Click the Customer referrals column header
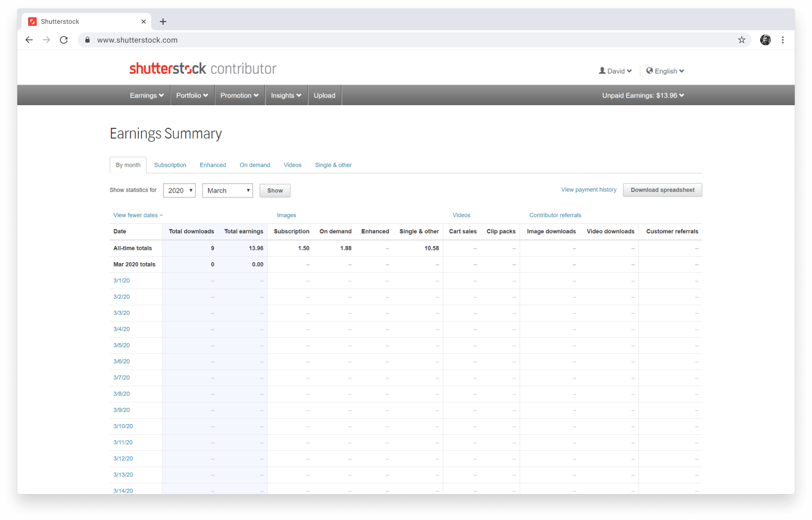This screenshot has height=520, width=812. tap(672, 231)
